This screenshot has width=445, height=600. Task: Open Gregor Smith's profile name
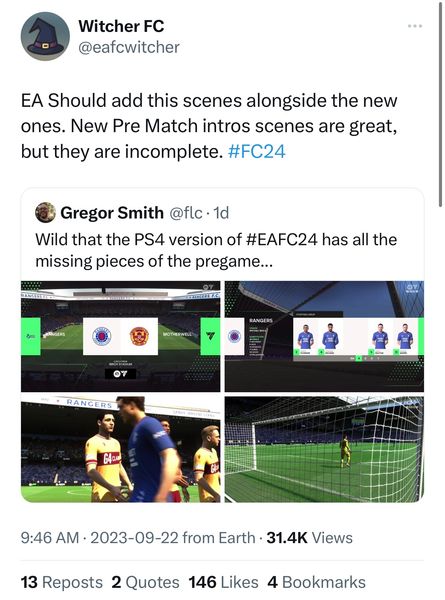tap(112, 213)
